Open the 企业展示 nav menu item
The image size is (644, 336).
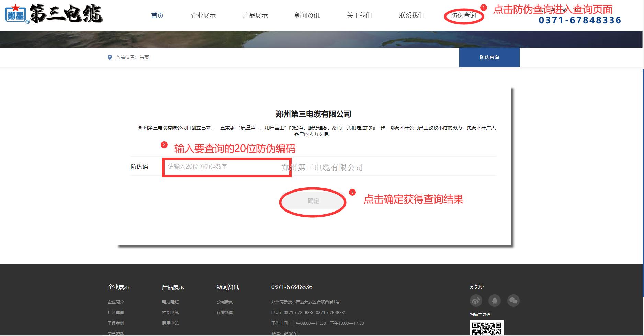(x=203, y=15)
